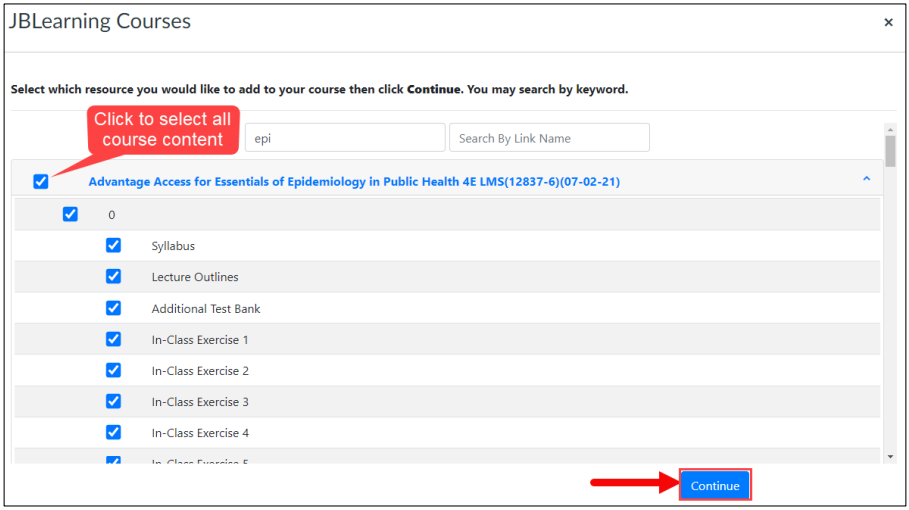Uncheck the select-all course content checkbox
909x510 pixels.
tap(41, 181)
